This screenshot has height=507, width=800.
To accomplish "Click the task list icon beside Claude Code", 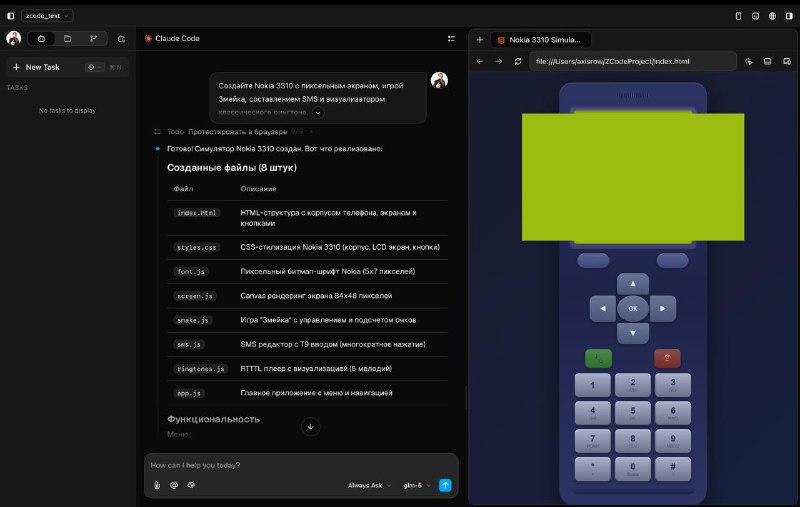I will click(451, 39).
